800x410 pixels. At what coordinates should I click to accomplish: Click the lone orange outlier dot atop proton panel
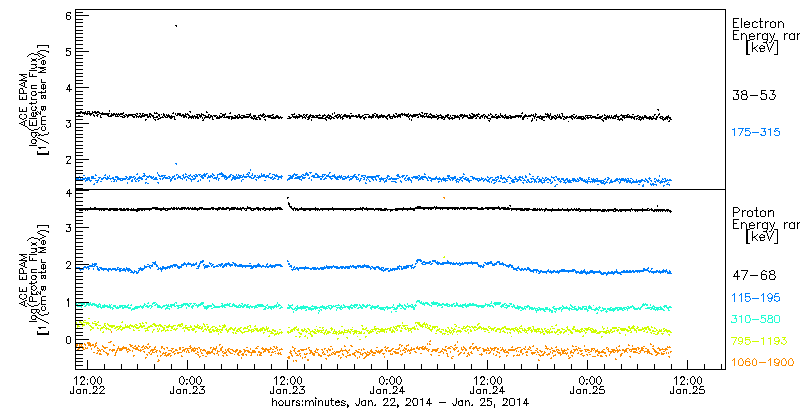[x=444, y=197]
